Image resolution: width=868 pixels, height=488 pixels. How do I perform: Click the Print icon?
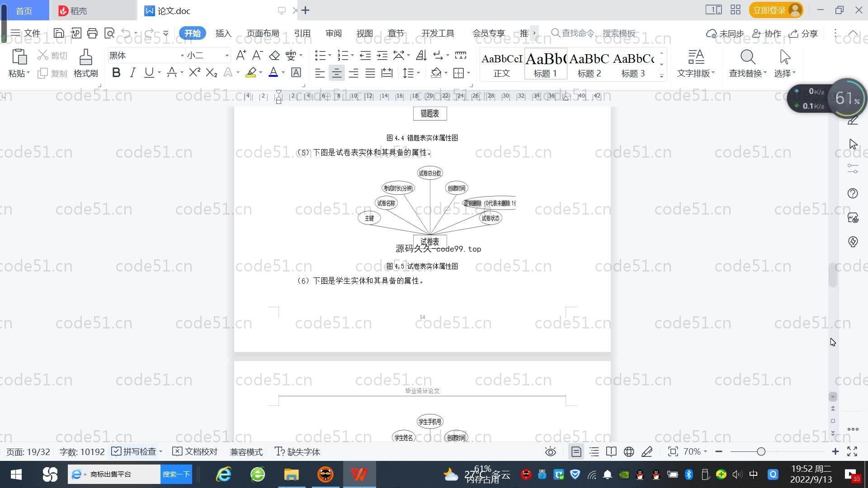[92, 33]
